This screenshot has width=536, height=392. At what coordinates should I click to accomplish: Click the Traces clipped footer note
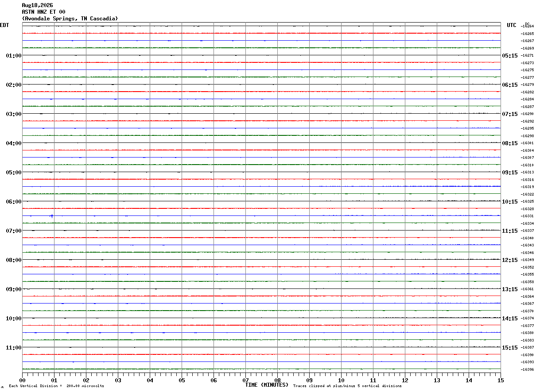click(347, 386)
